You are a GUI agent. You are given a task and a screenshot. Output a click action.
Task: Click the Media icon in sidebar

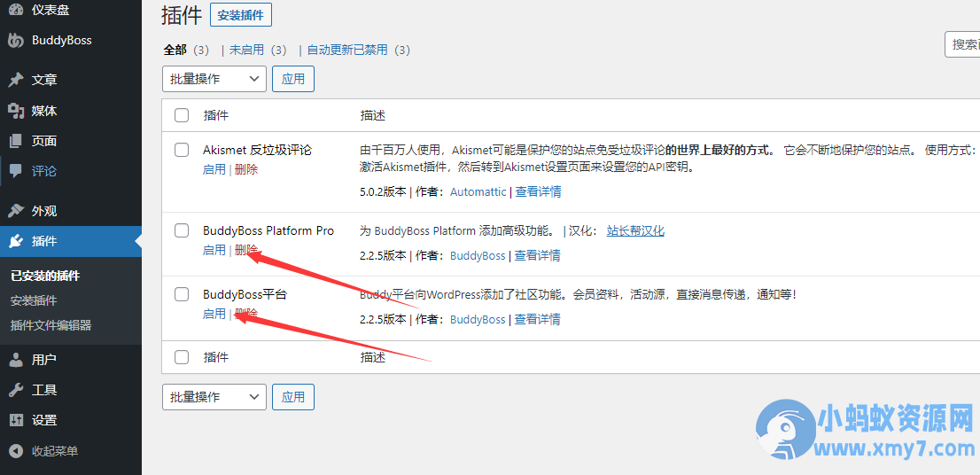(16, 112)
